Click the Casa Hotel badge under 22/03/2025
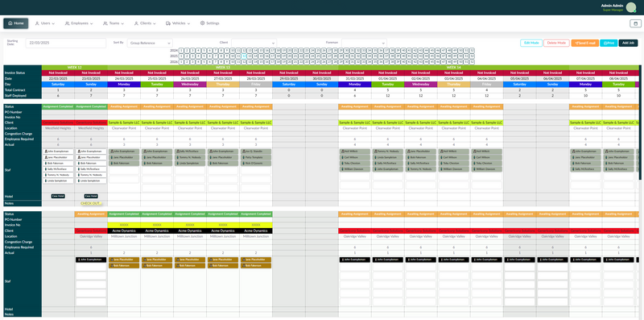Image resolution: width=644 pixels, height=320 pixels. coord(58,196)
